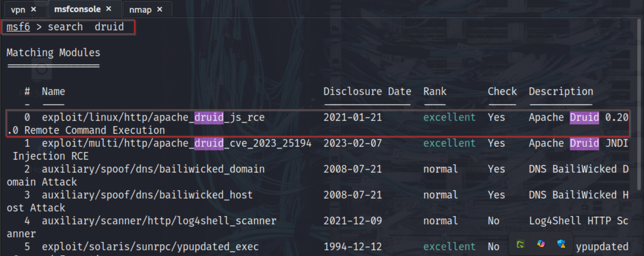Image resolution: width=644 pixels, height=256 pixels.
Task: Switch to the nmap tab
Action: point(140,10)
